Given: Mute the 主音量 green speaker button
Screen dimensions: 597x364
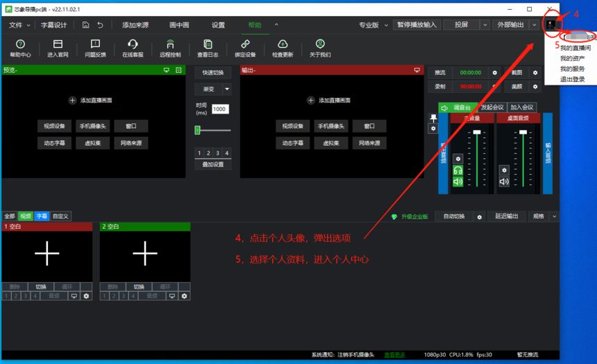Looking at the screenshot, I should pos(458,182).
